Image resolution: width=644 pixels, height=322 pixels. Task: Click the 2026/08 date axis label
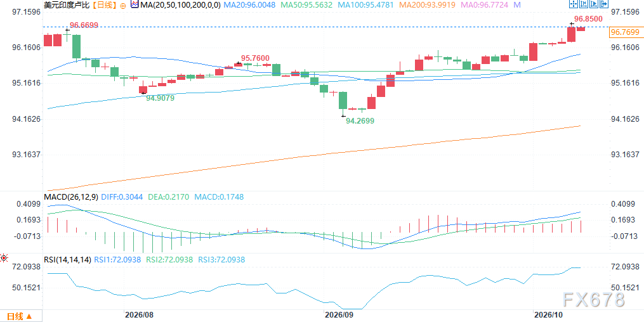point(139,315)
